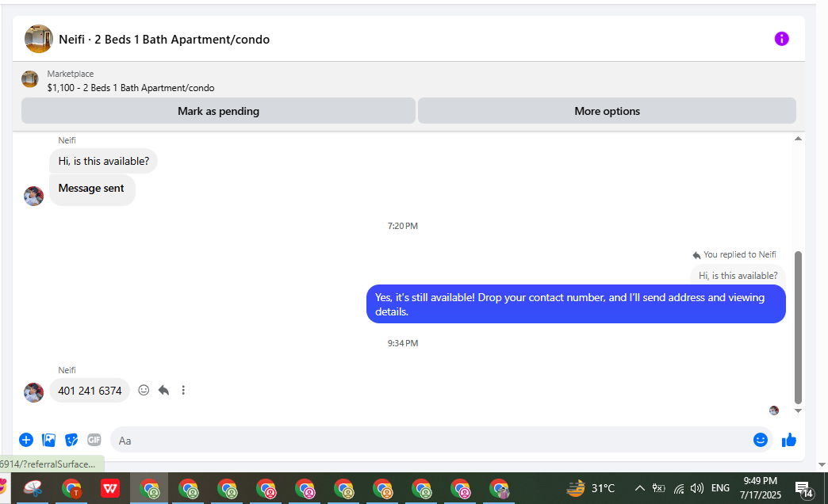The width and height of the screenshot is (828, 504).
Task: Open WPS Office from the taskbar
Action: 110,488
